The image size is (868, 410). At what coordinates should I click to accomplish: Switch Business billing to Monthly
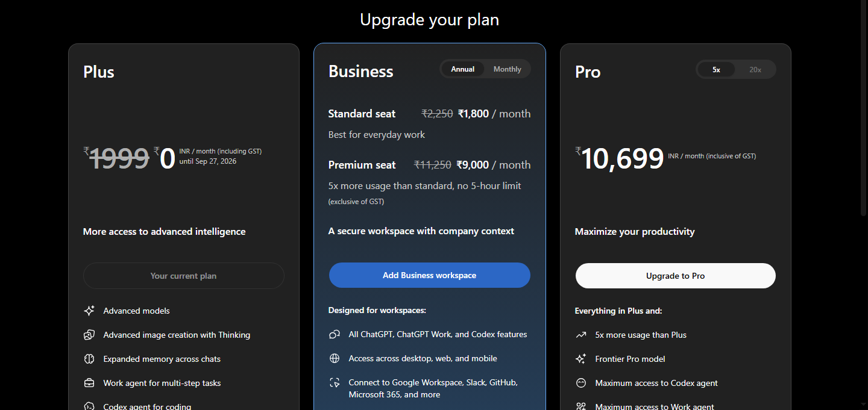tap(507, 69)
